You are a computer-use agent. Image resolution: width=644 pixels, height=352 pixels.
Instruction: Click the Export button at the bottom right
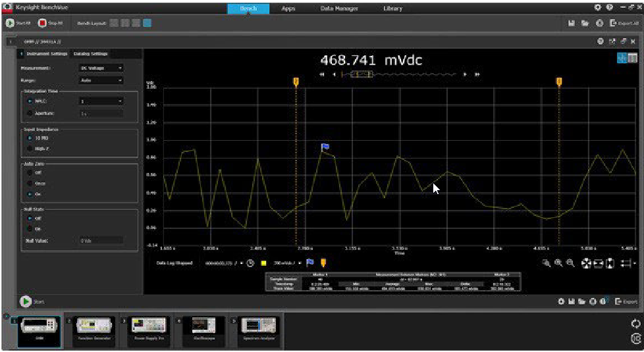point(626,301)
